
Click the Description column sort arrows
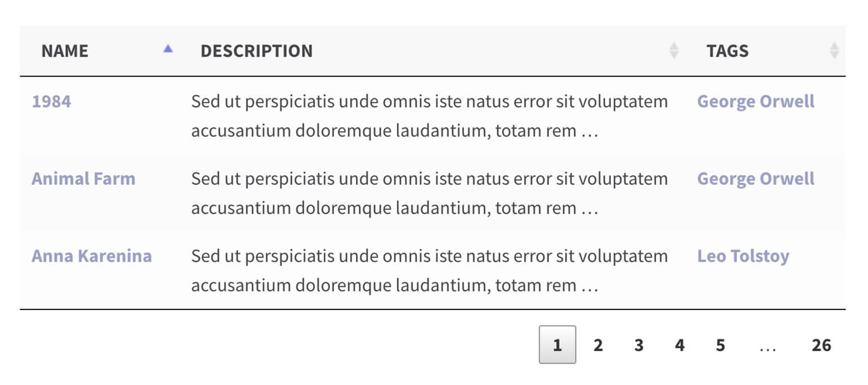click(x=674, y=51)
